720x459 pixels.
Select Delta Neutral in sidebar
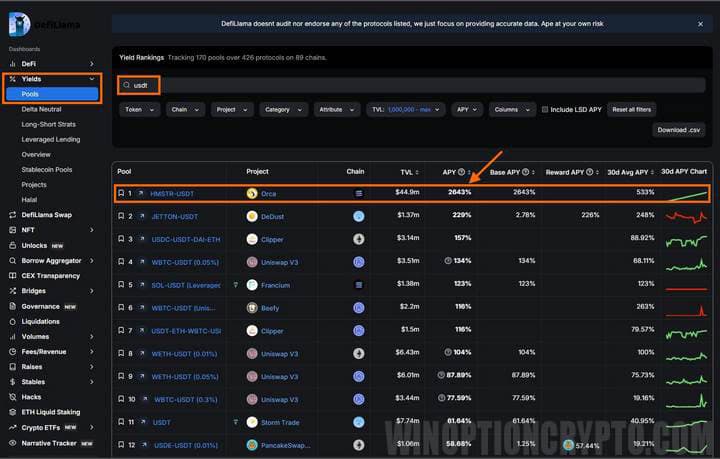coord(42,109)
